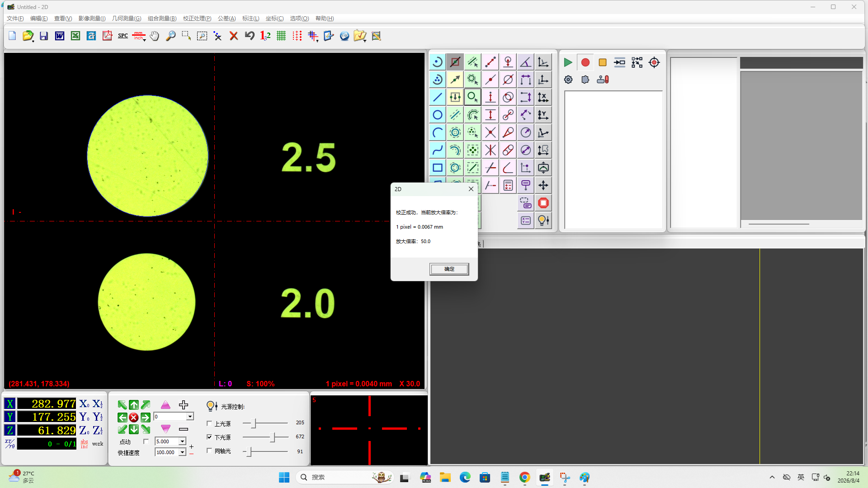Click the red octagon stop icon
868x488 pixels.
coord(543,203)
